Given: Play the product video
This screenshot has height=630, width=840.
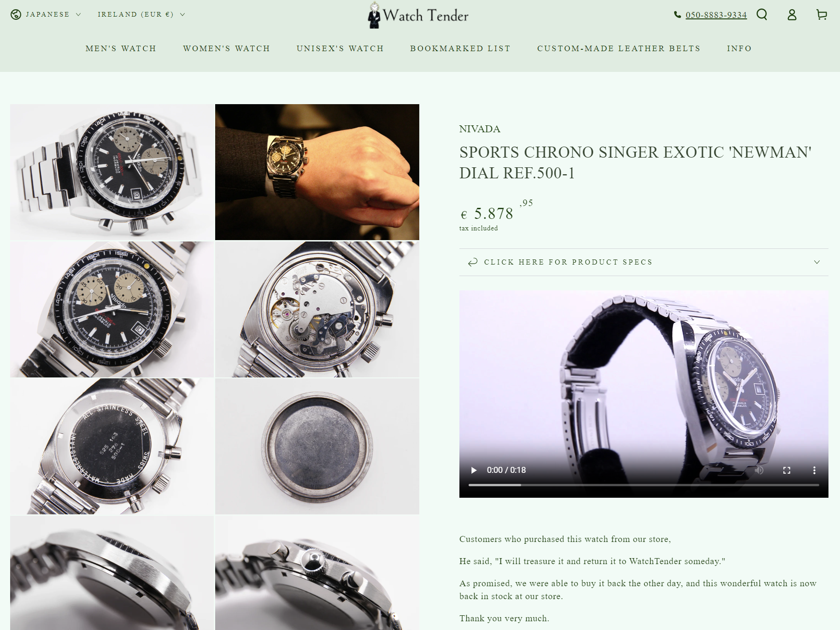Looking at the screenshot, I should [x=473, y=470].
